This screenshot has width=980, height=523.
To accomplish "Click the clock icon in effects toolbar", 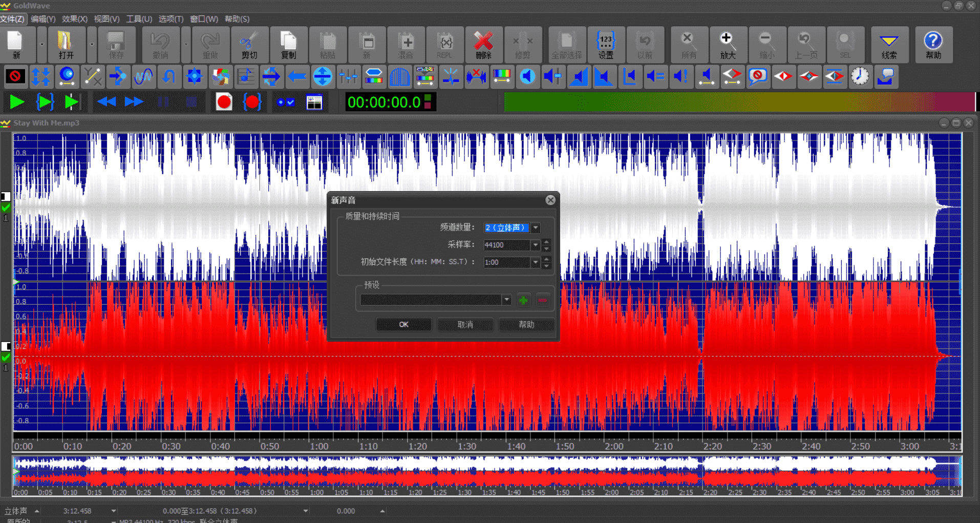I will pyautogui.click(x=860, y=77).
